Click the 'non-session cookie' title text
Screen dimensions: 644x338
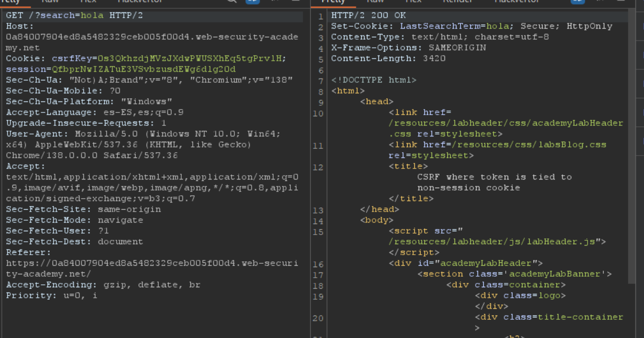point(469,188)
